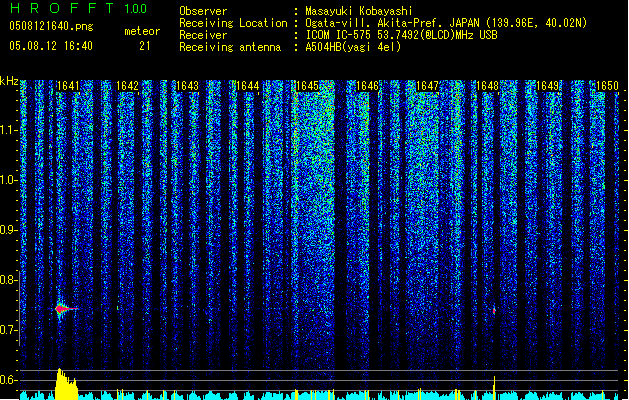Click the 0.8 kHz axis label

click(8, 280)
